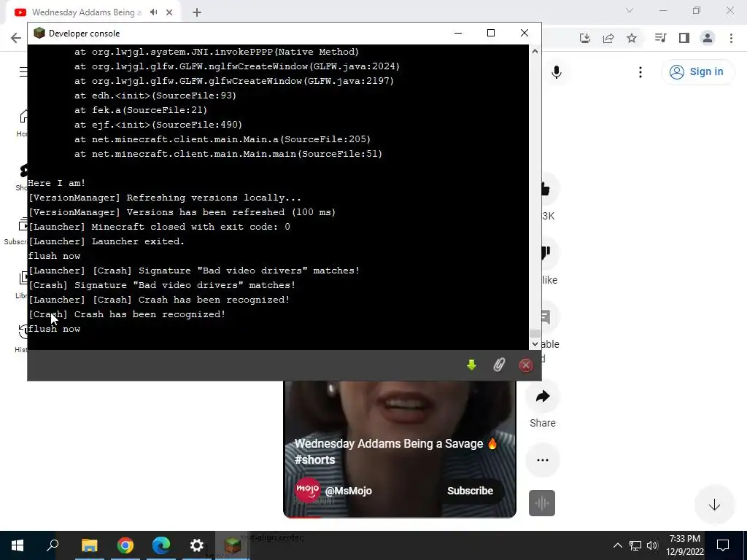Open the Shorts more actions ellipsis
Screen dimensions: 747x560
pos(543,460)
